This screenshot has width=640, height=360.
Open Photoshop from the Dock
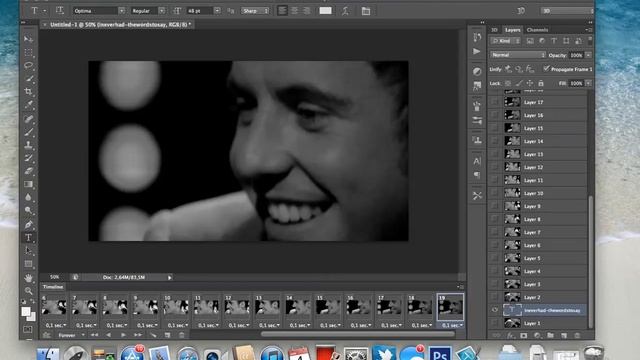[x=440, y=353]
